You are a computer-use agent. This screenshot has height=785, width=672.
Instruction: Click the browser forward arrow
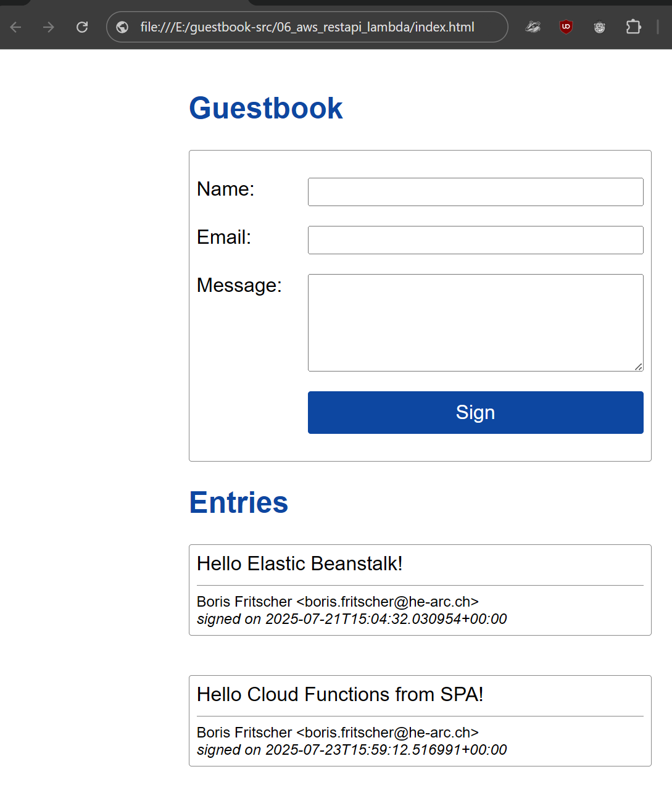pyautogui.click(x=49, y=27)
